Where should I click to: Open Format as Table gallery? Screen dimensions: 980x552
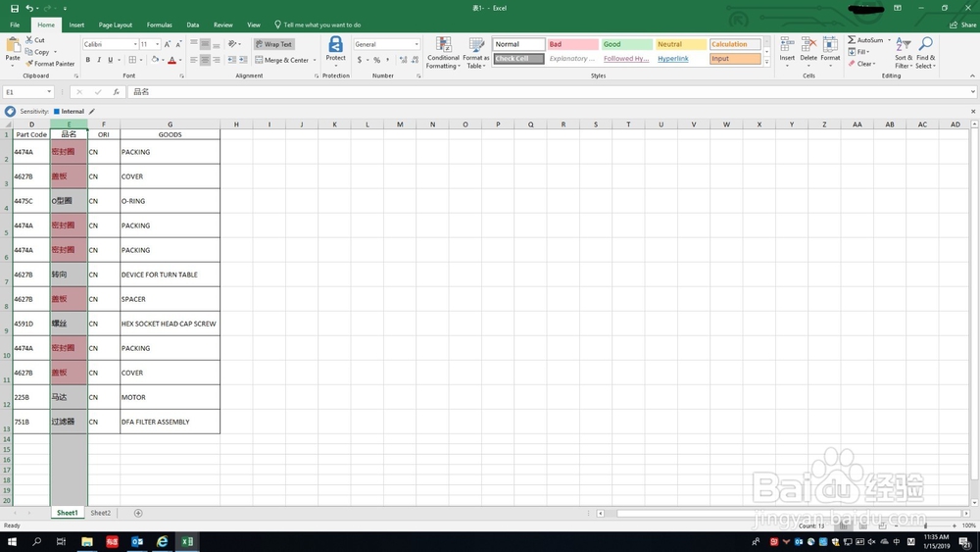tap(476, 53)
